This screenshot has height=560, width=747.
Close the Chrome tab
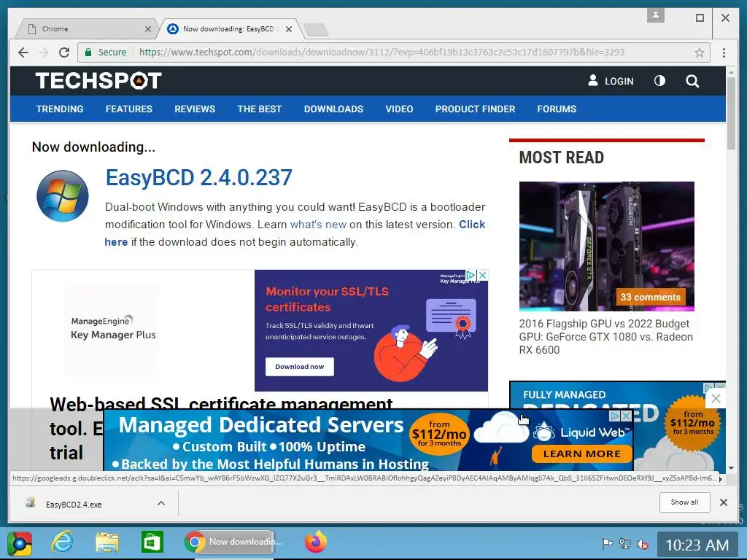point(147,29)
